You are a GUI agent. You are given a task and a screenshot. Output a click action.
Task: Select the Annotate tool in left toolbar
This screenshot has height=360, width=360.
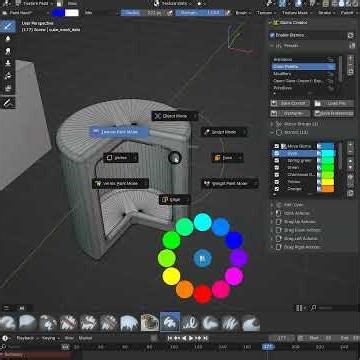coord(8,103)
